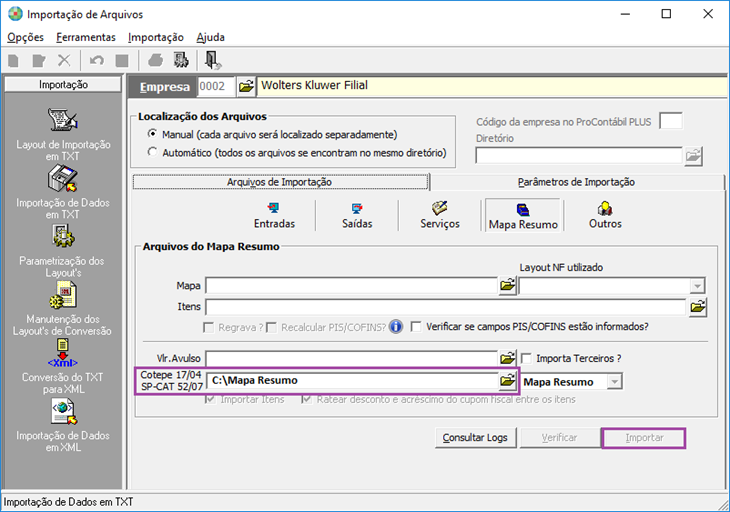
Task: Click the Mapa file path field
Action: (351, 286)
